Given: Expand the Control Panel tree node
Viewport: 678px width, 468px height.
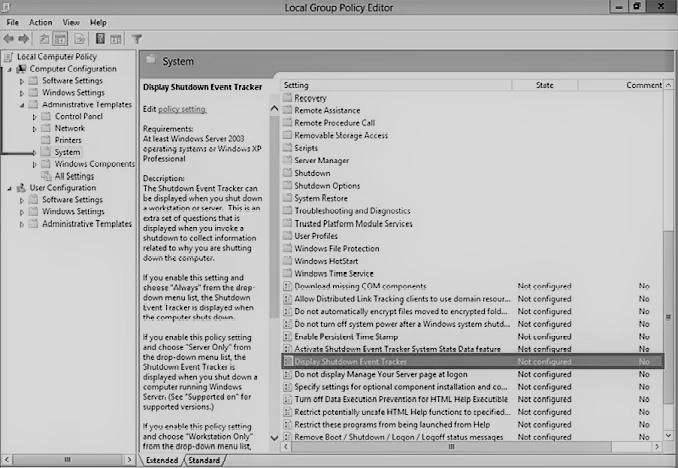Looking at the screenshot, I should [x=35, y=117].
